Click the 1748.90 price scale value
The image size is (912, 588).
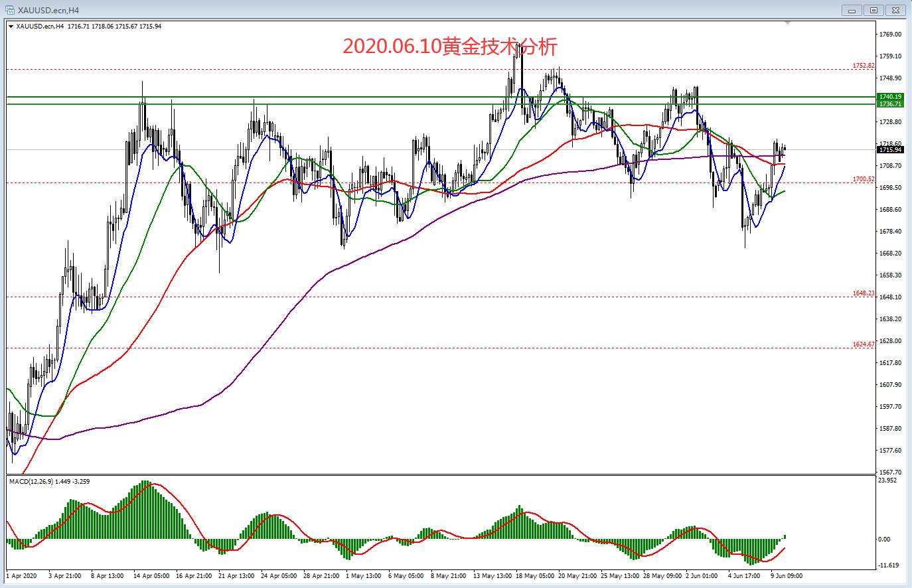tap(890, 78)
